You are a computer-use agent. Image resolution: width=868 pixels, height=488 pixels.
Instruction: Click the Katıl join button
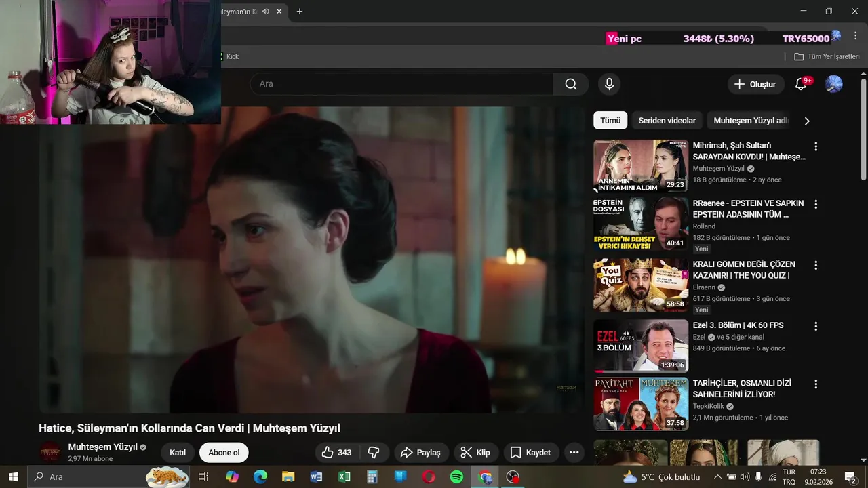pos(178,453)
